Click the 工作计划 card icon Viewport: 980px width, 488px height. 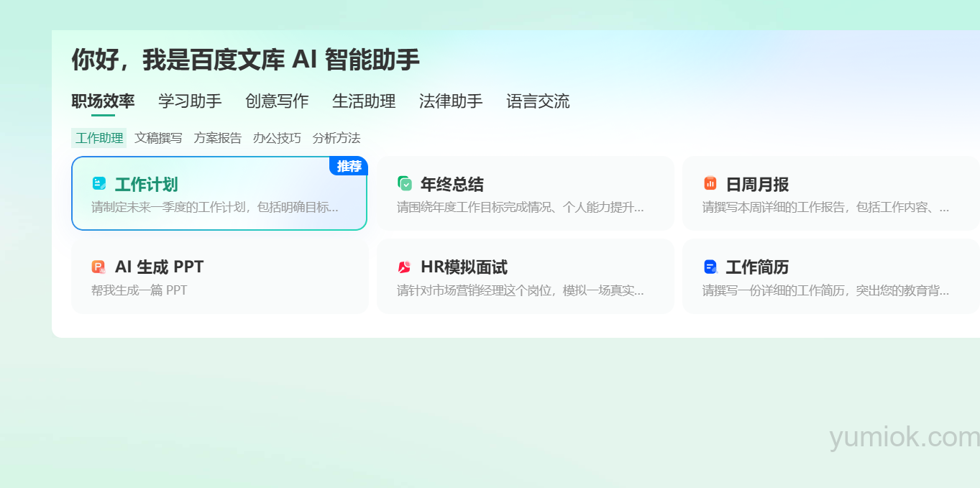99,184
